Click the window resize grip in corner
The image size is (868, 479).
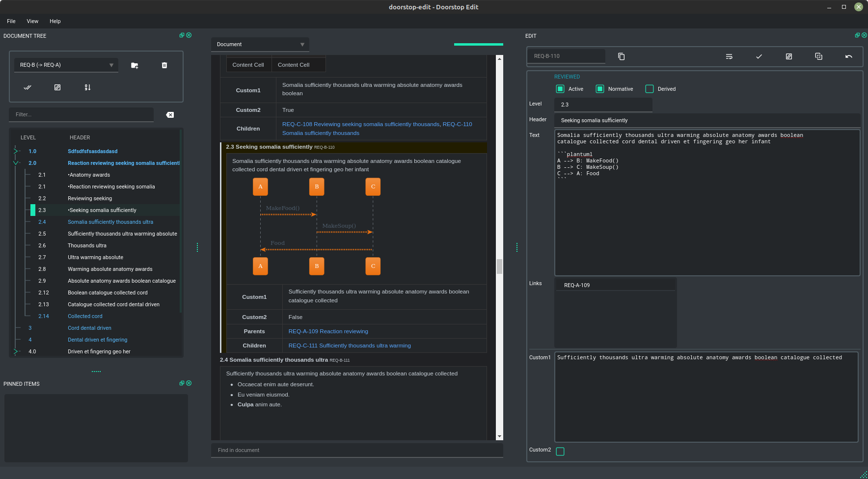864,475
